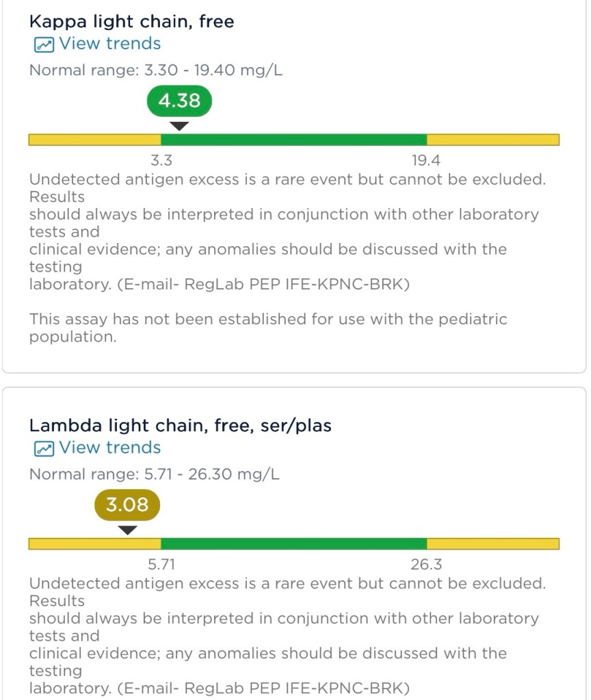Open View trends for Lambda light chain
591x700 pixels.
(x=109, y=448)
